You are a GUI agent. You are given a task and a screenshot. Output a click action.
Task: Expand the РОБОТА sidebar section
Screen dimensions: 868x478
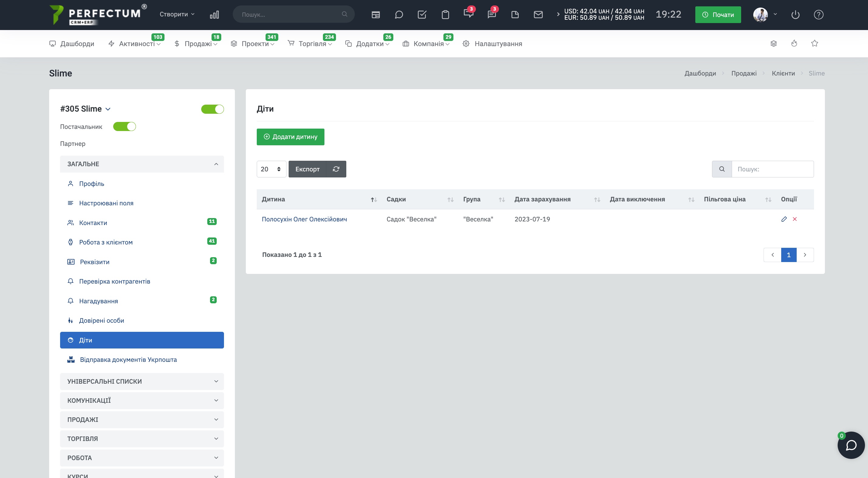point(142,458)
